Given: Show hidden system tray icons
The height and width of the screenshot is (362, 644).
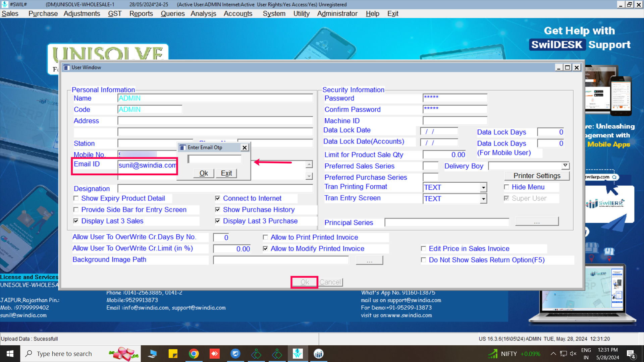Looking at the screenshot, I should click(x=553, y=354).
